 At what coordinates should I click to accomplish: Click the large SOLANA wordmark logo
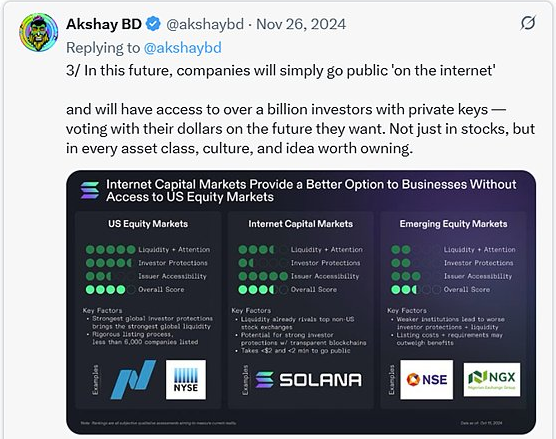pos(308,380)
